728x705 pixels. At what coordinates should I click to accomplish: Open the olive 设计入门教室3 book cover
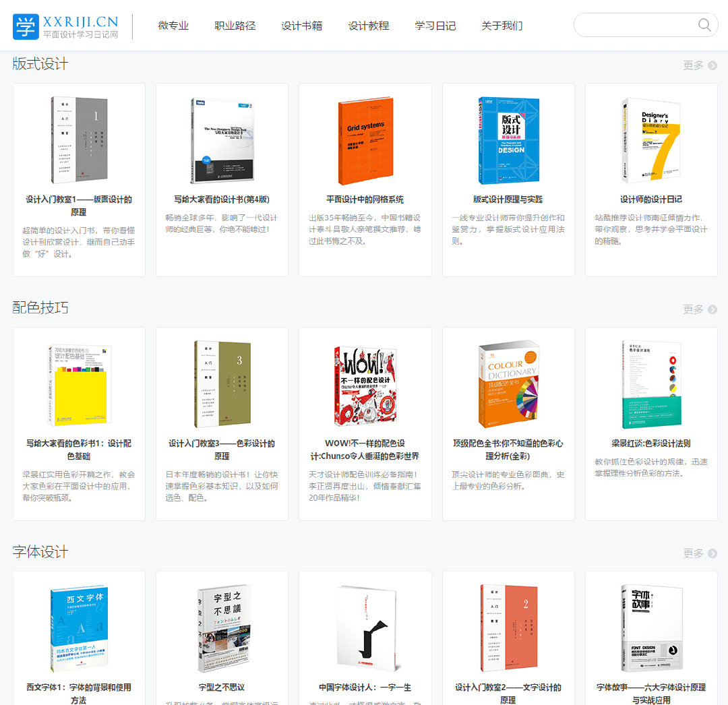(x=222, y=384)
